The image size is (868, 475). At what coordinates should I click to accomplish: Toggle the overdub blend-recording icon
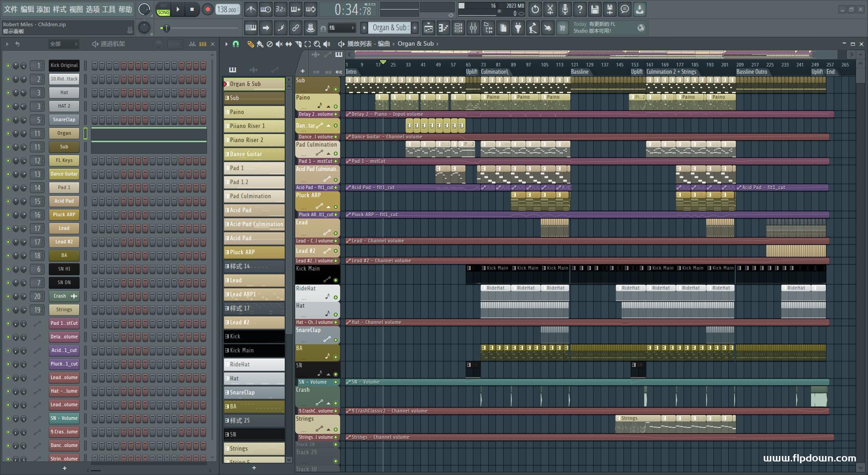295,9
